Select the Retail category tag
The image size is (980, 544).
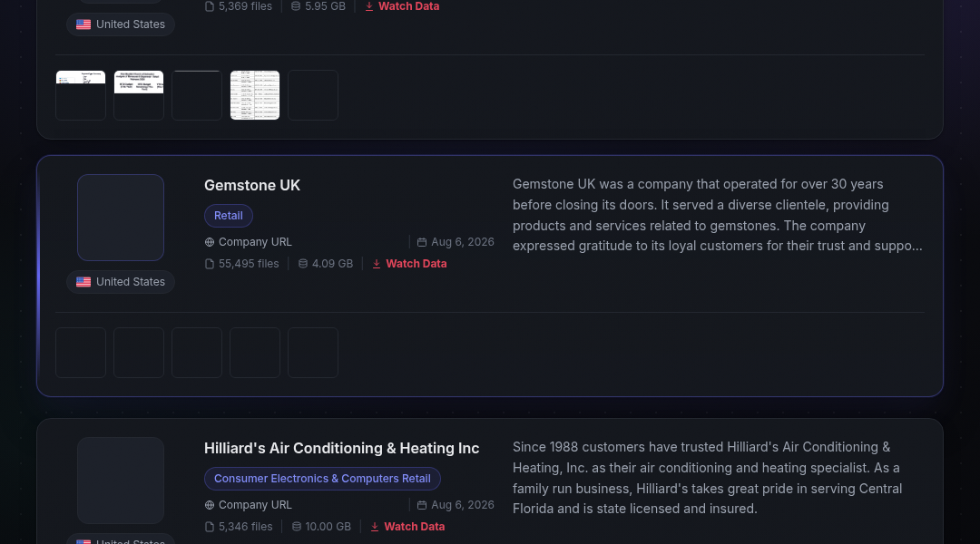[228, 216]
